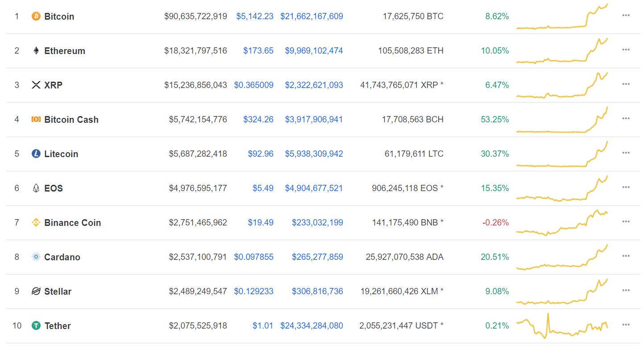This screenshot has width=644, height=346.
Task: Click EOS volume $4,904,677,521
Action: coord(314,188)
